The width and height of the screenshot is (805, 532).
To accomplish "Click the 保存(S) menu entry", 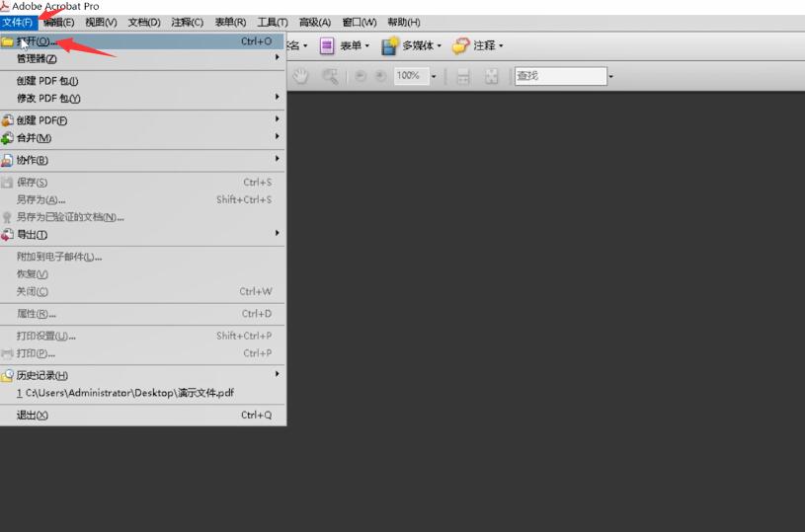I will [x=142, y=183].
